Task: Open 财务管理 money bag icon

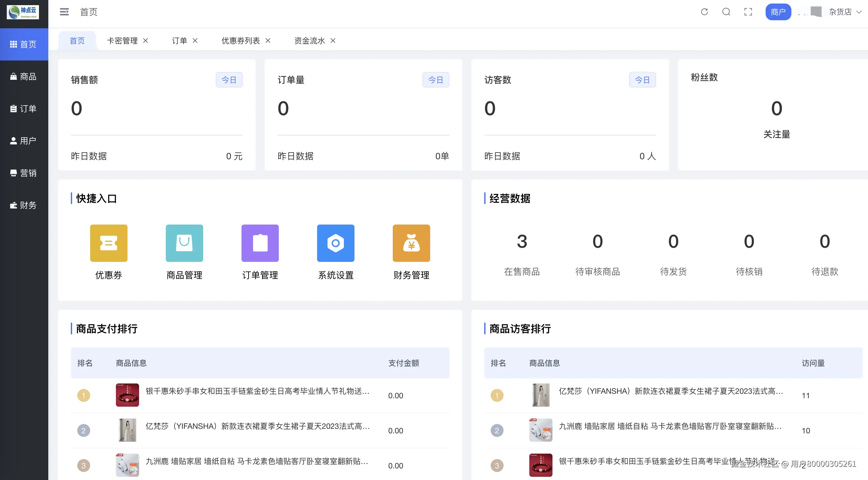Action: 411,243
